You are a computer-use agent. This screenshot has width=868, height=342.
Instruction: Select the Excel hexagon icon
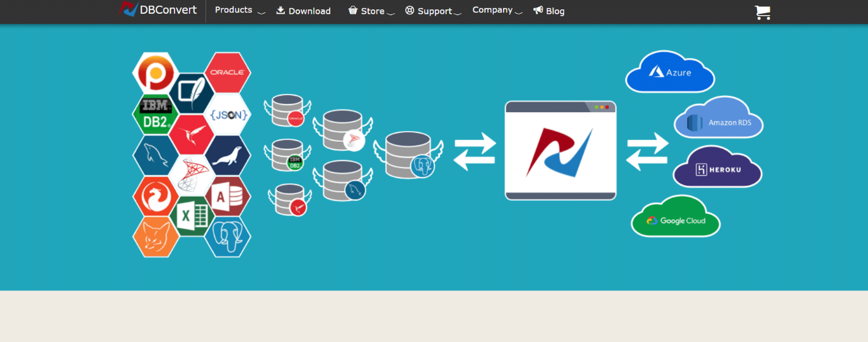192,216
